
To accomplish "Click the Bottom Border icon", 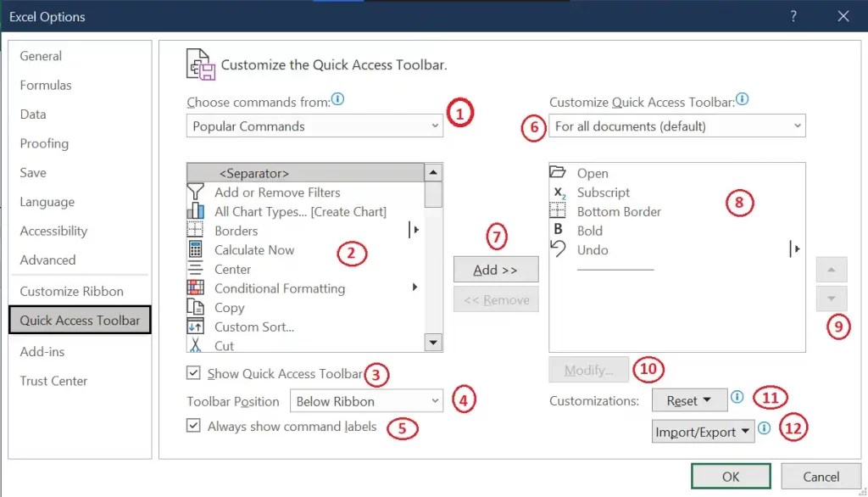I will pyautogui.click(x=558, y=211).
